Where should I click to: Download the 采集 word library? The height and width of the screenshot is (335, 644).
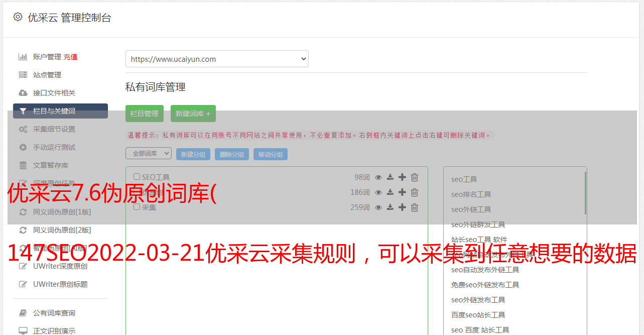[390, 207]
